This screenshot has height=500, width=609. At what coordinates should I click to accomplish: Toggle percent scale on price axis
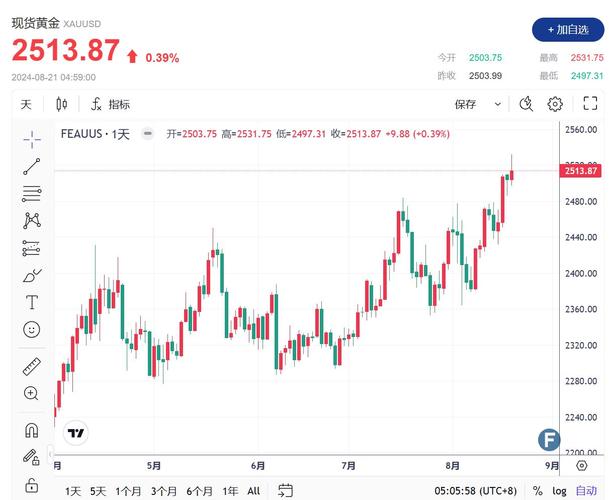click(x=537, y=491)
